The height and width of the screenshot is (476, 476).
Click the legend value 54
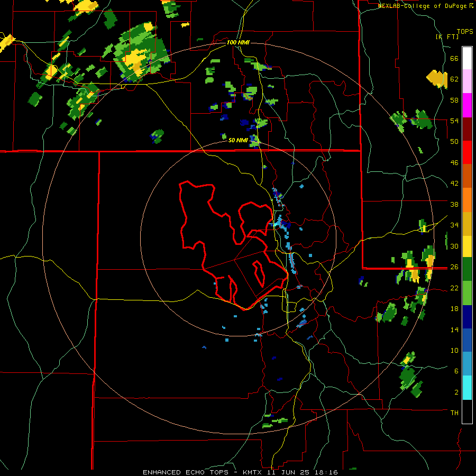454,121
